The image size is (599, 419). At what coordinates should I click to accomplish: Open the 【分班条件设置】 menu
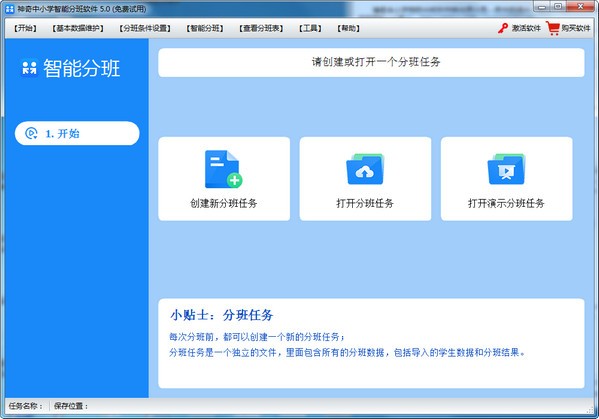click(x=145, y=28)
